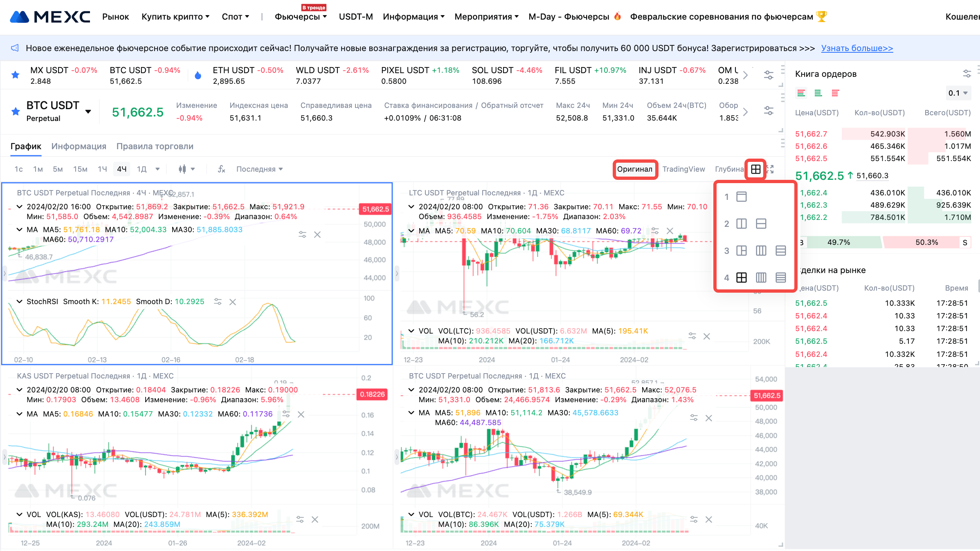Open the BTC USDT pair dropdown arrow
The height and width of the screenshot is (551, 980).
(x=88, y=111)
